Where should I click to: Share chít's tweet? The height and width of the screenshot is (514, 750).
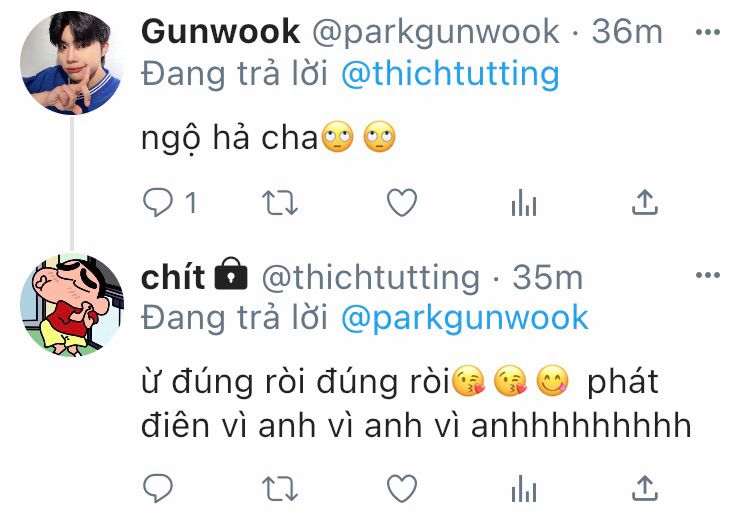pos(645,488)
